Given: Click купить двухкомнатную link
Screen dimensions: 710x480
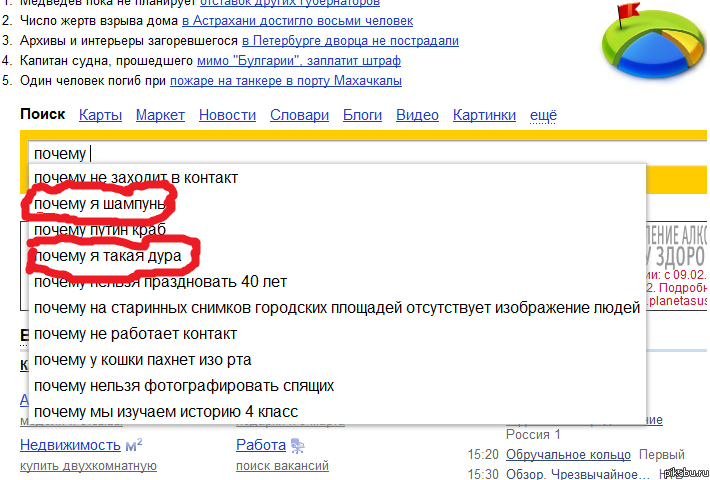Looking at the screenshot, I should 88,466.
